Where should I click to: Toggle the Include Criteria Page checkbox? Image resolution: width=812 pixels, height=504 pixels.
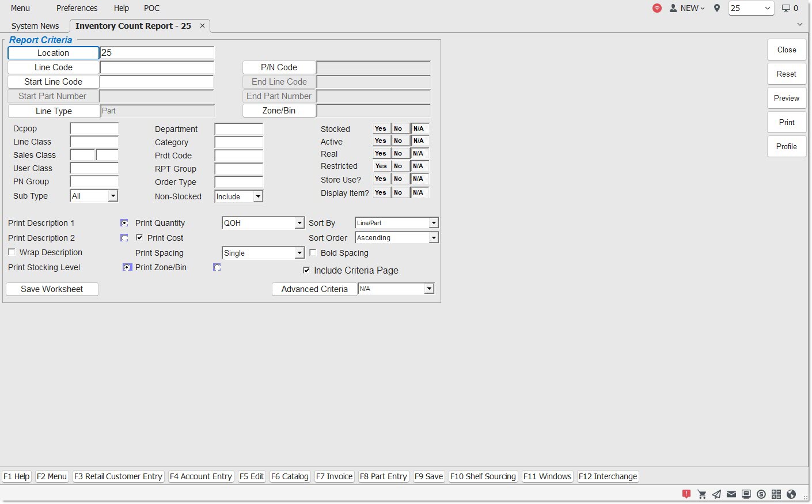306,270
